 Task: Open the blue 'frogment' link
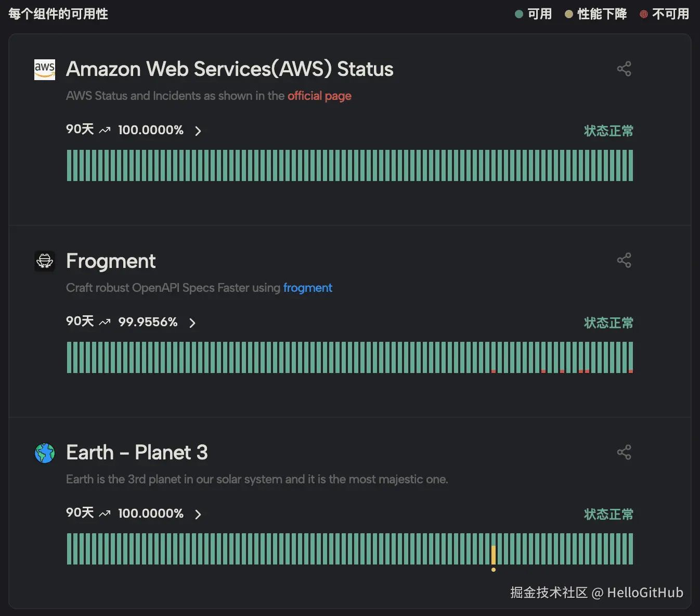pyautogui.click(x=307, y=288)
